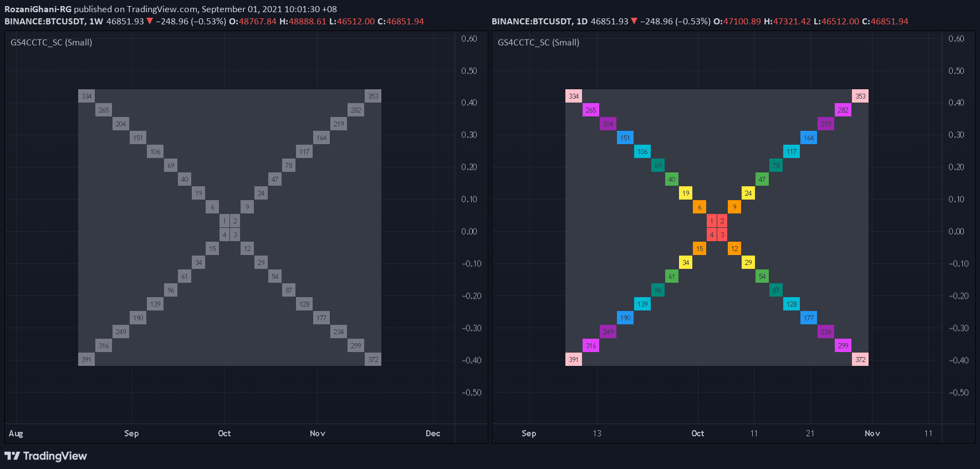The width and height of the screenshot is (980, 469).
Task: Select the blue 151 cell in right chart
Action: tap(625, 137)
